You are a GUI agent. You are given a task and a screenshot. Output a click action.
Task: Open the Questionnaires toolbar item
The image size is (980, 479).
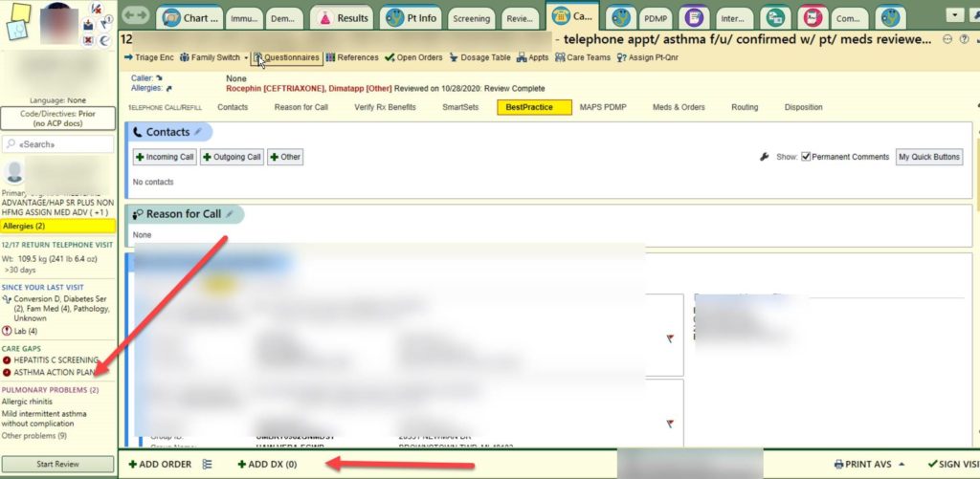[x=287, y=57]
